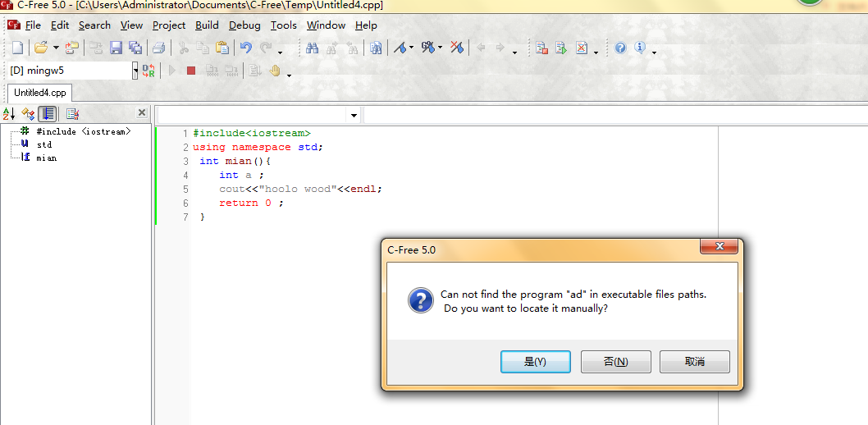
Task: Open Find in Files icon
Action: (x=376, y=48)
